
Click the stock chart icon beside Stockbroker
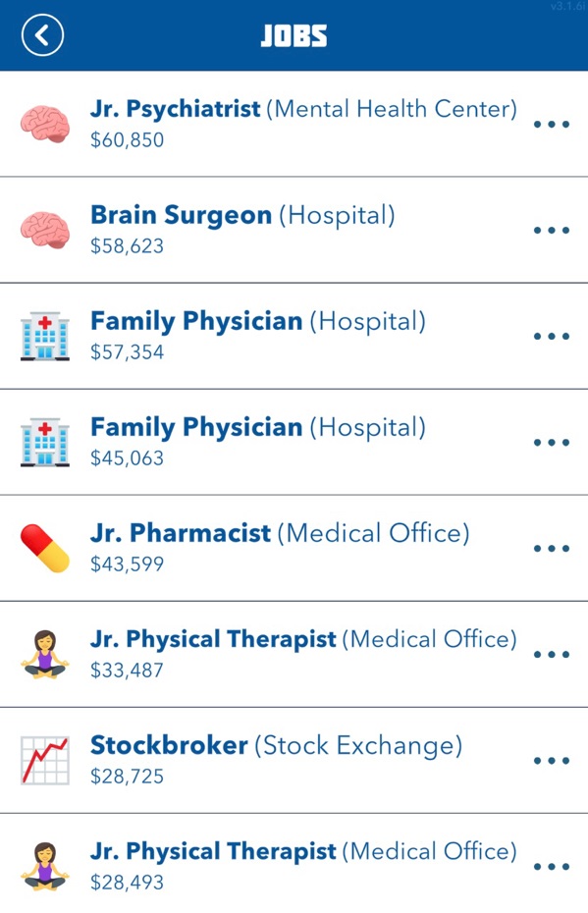pyautogui.click(x=45, y=761)
